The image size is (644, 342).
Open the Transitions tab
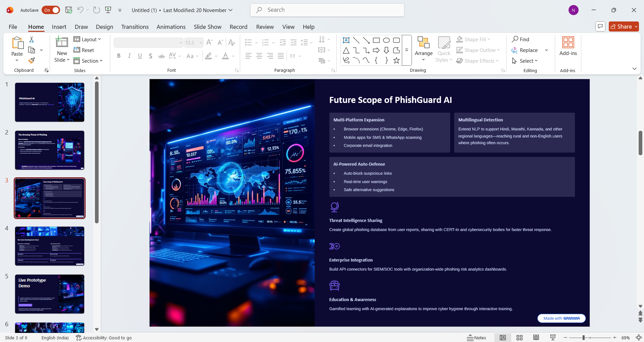(x=135, y=27)
